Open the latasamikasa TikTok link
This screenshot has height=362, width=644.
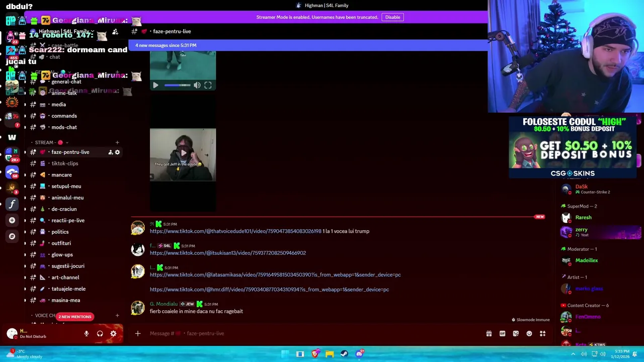(275, 275)
